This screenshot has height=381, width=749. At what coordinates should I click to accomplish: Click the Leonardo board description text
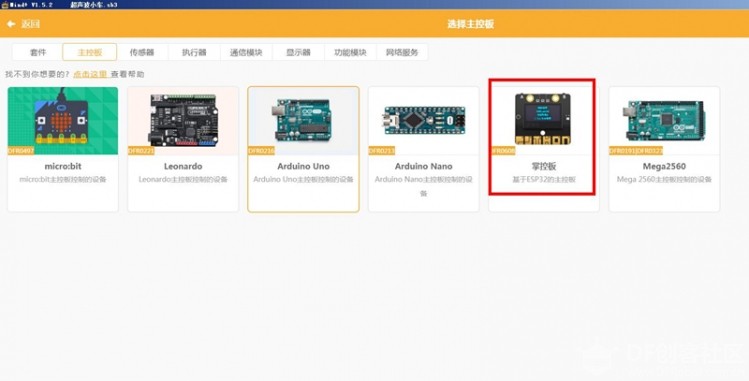[183, 180]
